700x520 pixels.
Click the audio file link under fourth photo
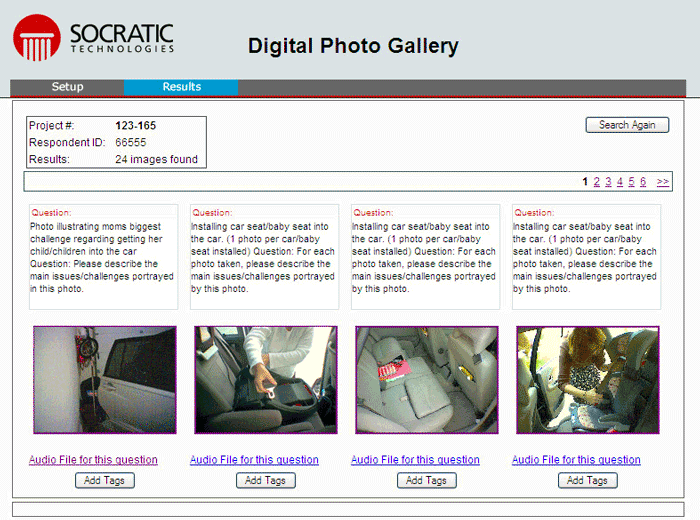(576, 460)
